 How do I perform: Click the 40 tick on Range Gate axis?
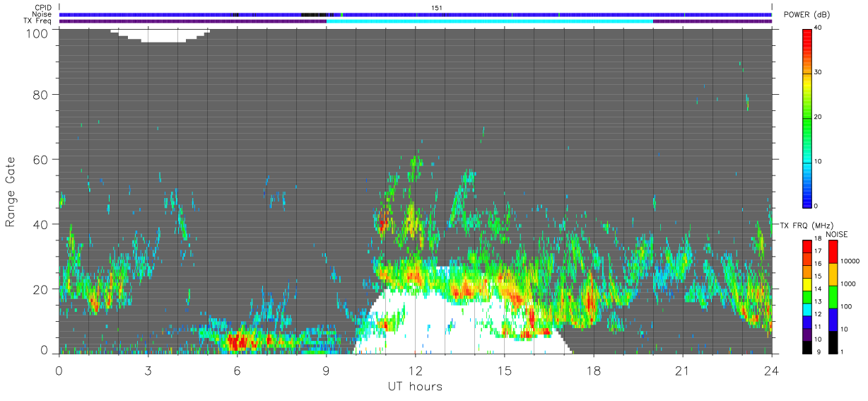[41, 224]
